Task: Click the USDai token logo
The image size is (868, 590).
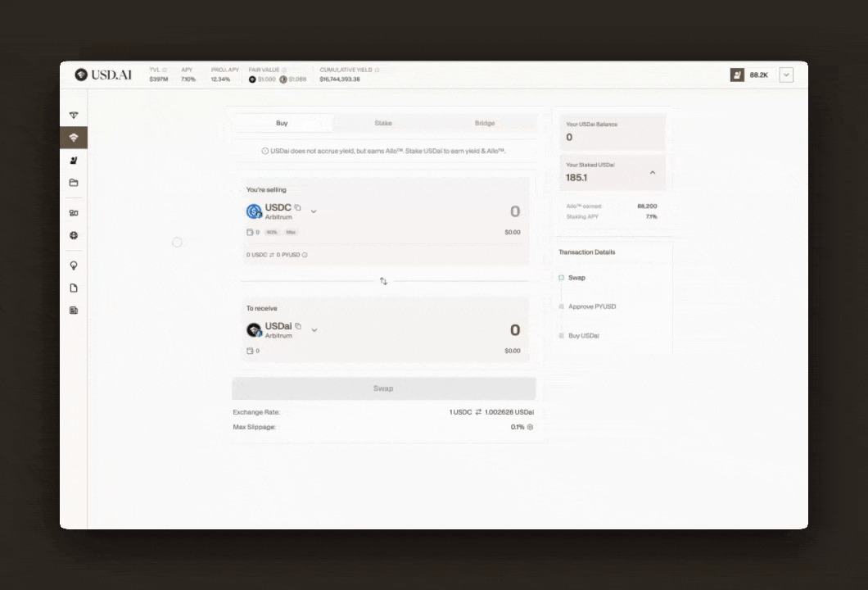Action: (254, 329)
